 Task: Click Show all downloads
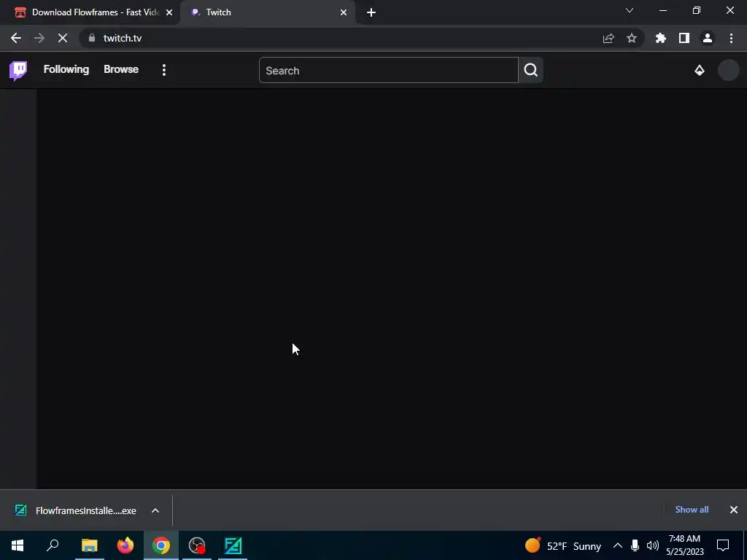coord(692,510)
